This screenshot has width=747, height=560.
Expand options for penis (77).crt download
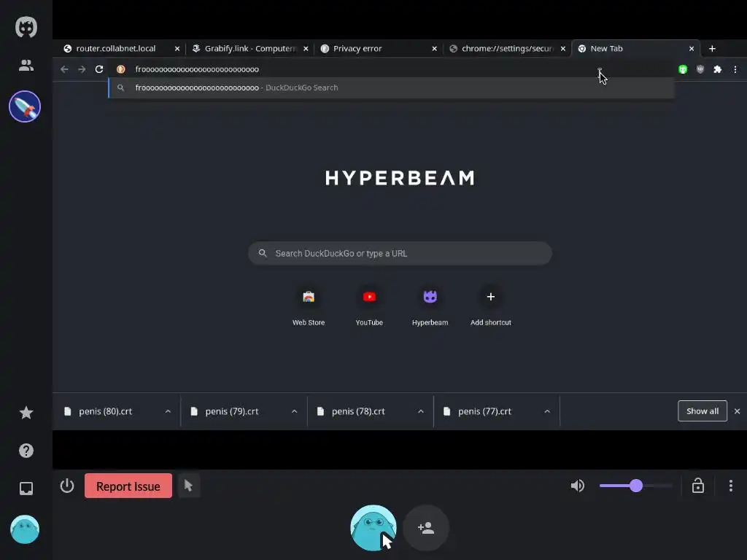pos(547,411)
